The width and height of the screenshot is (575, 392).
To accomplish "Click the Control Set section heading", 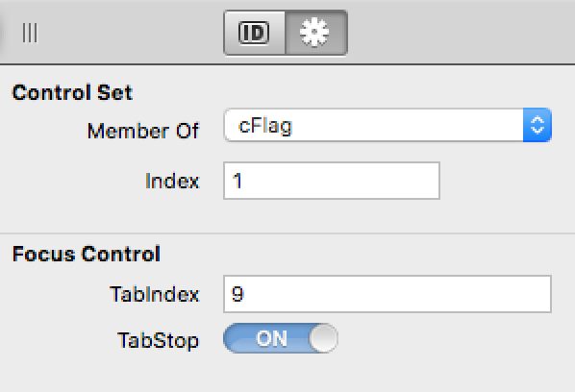I will 72,92.
